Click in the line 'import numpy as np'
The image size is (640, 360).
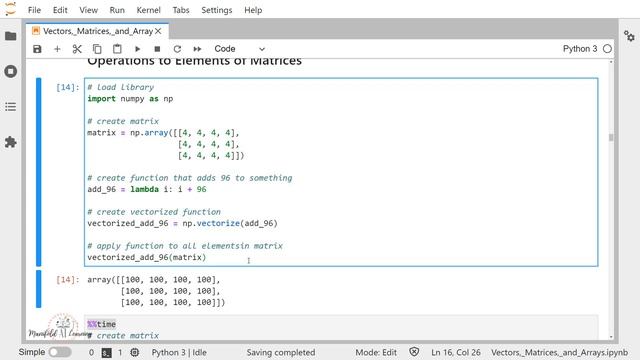(130, 99)
